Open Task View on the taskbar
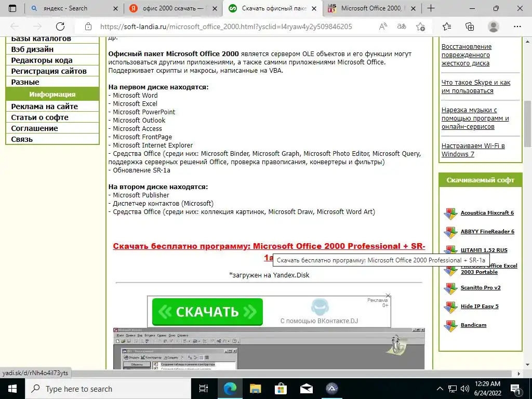Viewport: 532px width, 399px height. [x=204, y=389]
